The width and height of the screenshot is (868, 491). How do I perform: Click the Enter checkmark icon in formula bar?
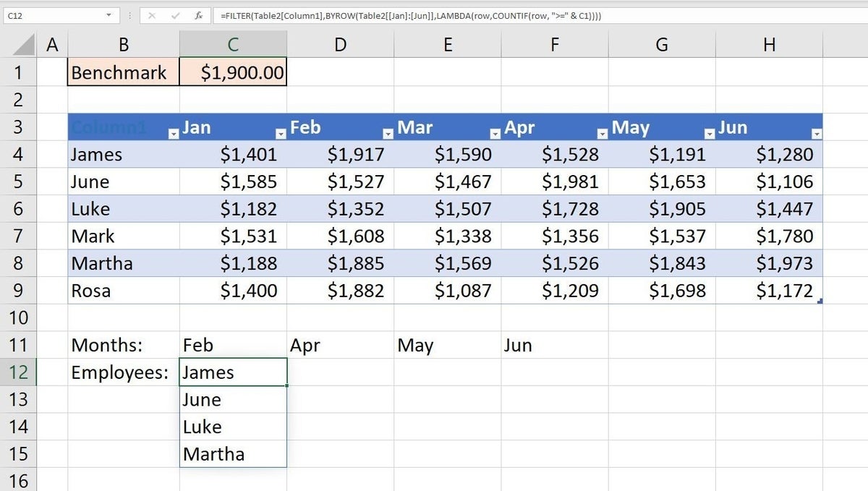[174, 15]
